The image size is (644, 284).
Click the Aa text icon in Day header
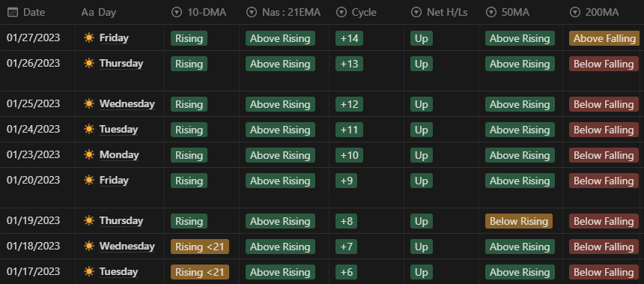[88, 13]
